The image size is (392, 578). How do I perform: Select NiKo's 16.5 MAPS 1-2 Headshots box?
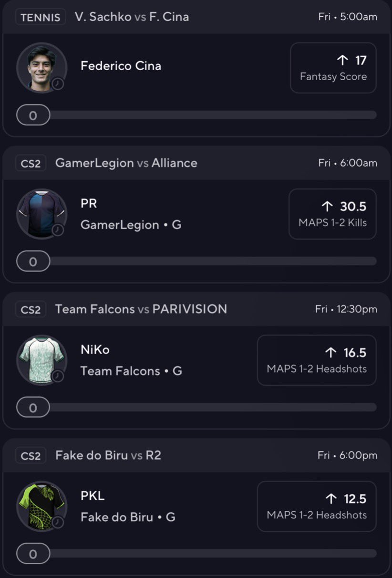click(317, 360)
